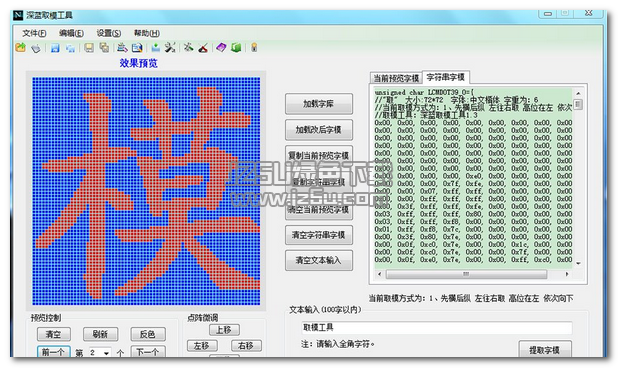Image resolution: width=618 pixels, height=368 pixels.
Task: Open the 设置(S) menu
Action: [x=109, y=33]
